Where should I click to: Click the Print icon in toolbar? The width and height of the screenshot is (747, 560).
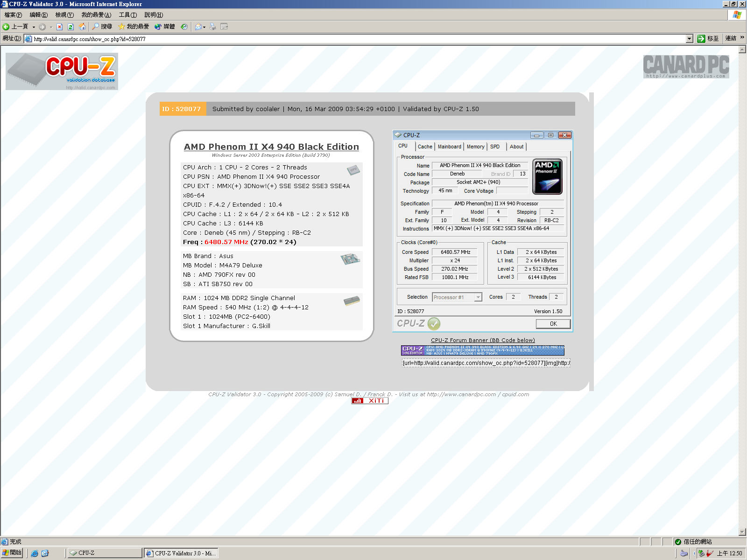click(x=212, y=27)
